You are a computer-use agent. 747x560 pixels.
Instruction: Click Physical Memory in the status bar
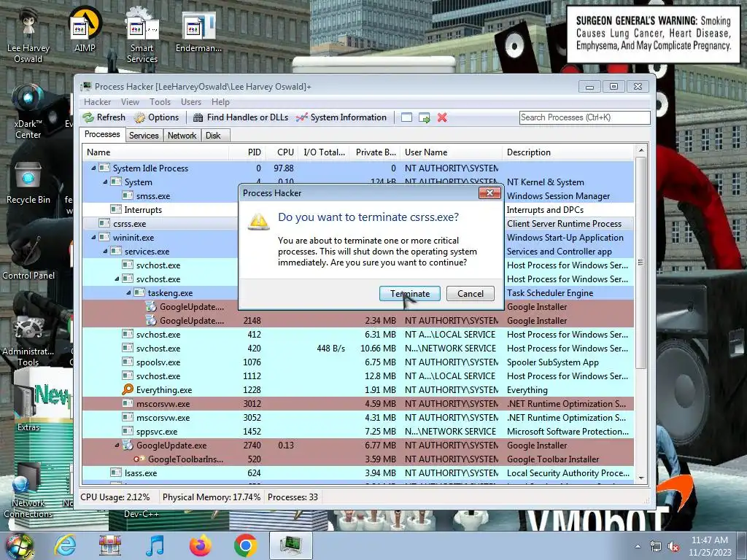coord(212,497)
